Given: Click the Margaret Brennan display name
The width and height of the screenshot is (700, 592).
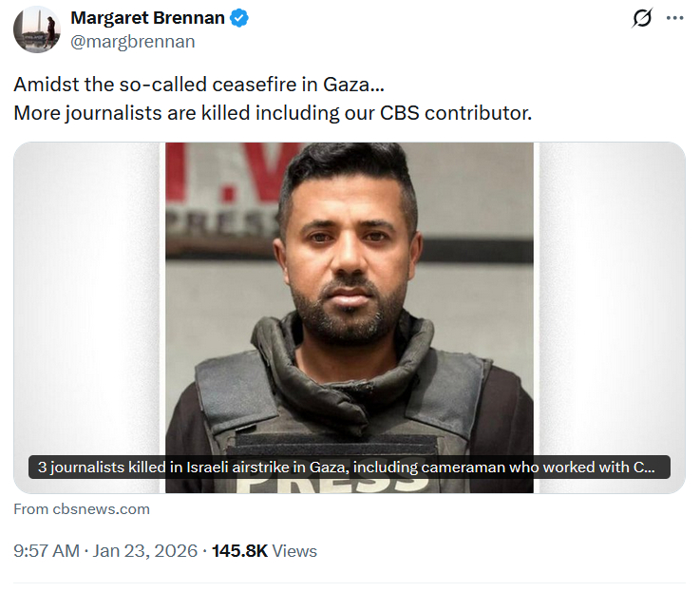Looking at the screenshot, I should click(148, 18).
